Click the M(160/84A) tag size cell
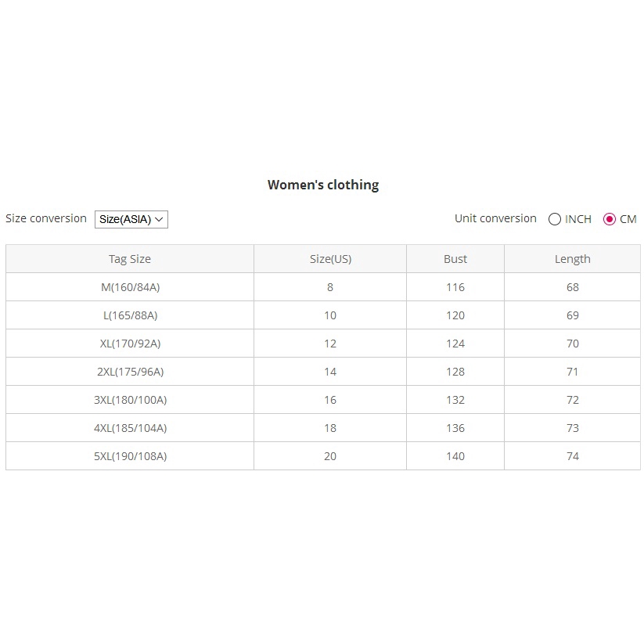 (130, 287)
